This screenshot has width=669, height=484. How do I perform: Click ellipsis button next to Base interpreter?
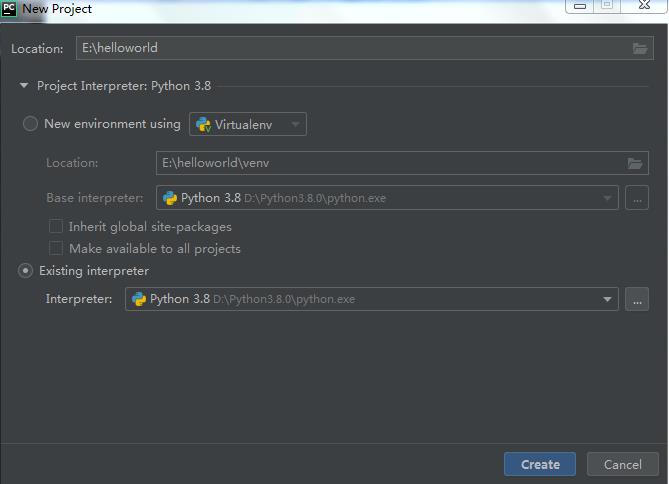pos(637,198)
